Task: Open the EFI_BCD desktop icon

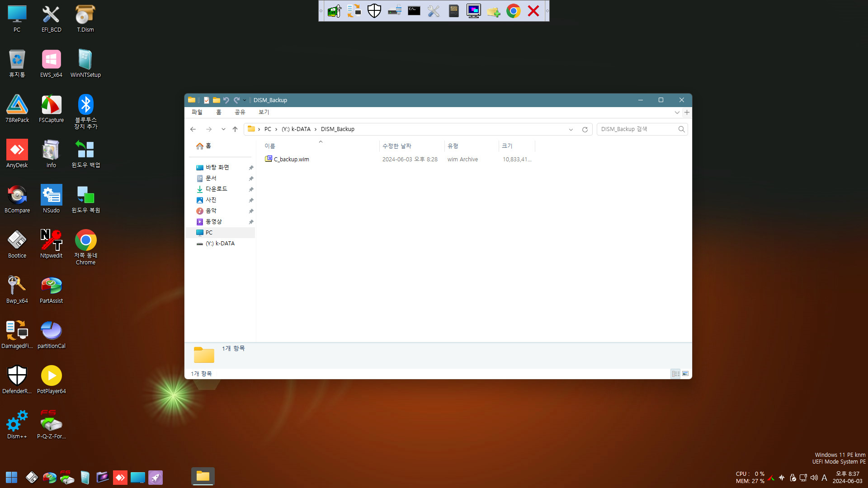Action: pyautogui.click(x=51, y=19)
